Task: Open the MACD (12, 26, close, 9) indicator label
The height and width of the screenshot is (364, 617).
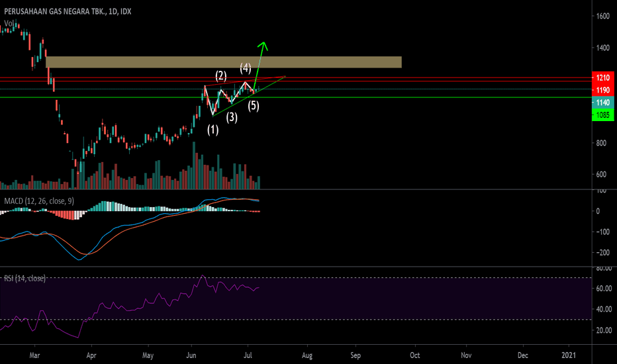Action: coord(39,201)
